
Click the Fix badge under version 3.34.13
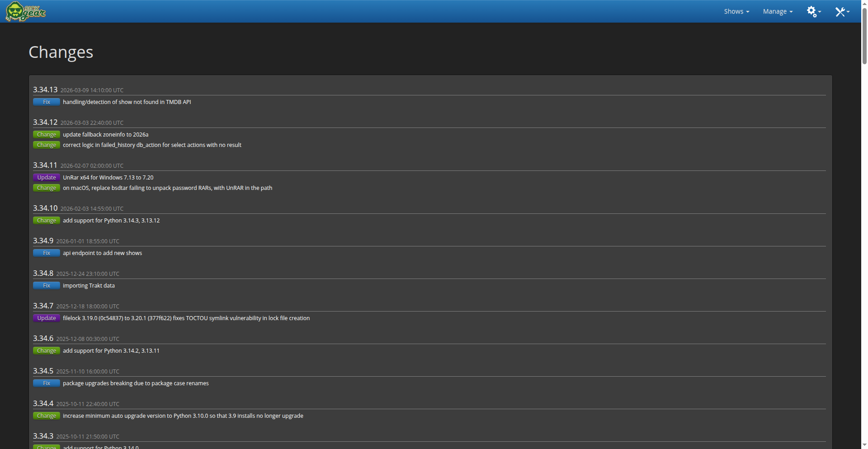(47, 102)
